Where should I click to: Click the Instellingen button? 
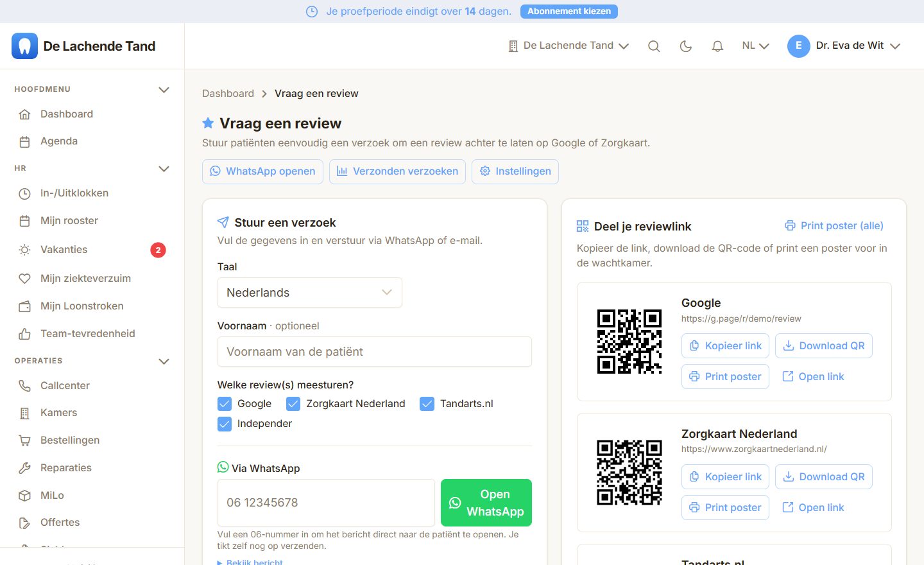(515, 171)
